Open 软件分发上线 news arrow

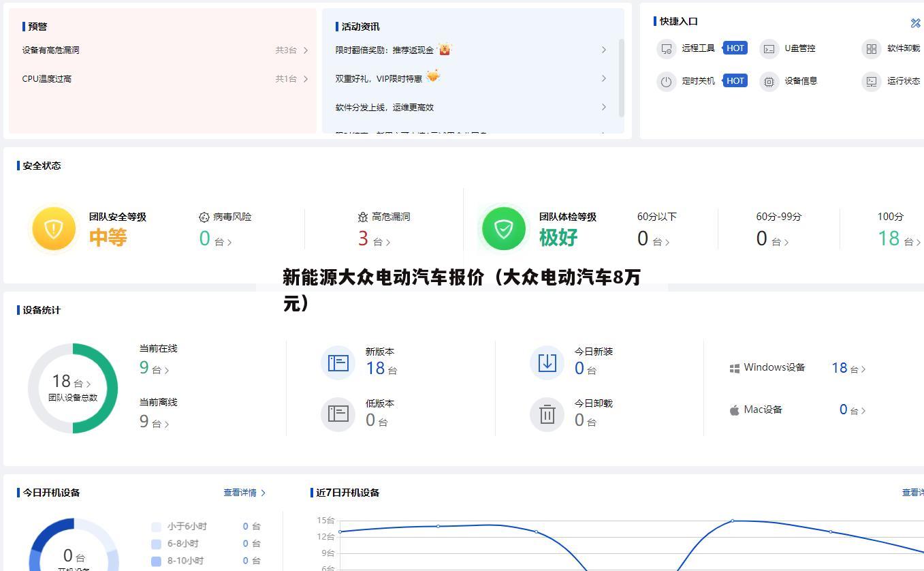(604, 107)
